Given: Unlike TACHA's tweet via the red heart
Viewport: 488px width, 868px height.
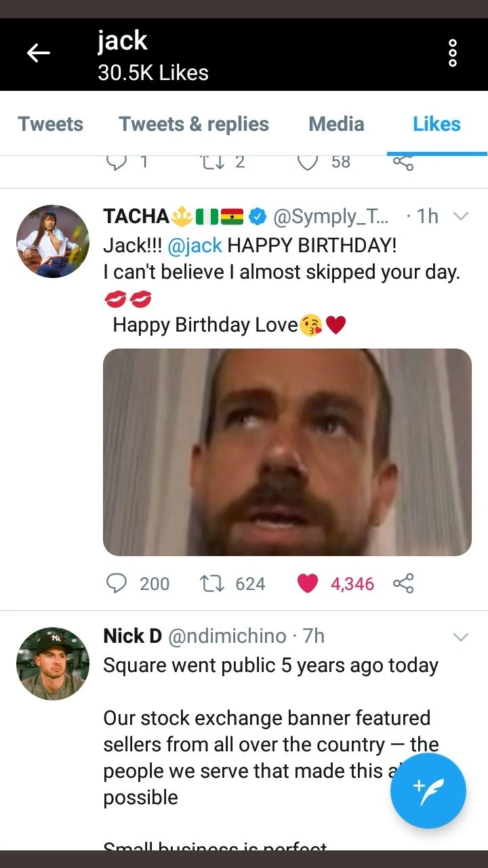Looking at the screenshot, I should 308,583.
